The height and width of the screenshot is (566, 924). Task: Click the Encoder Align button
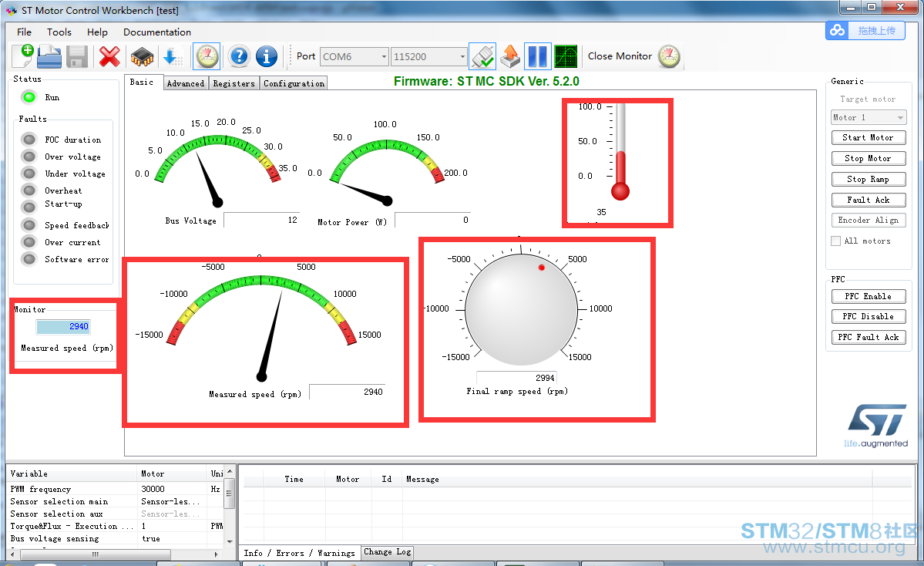pyautogui.click(x=869, y=220)
